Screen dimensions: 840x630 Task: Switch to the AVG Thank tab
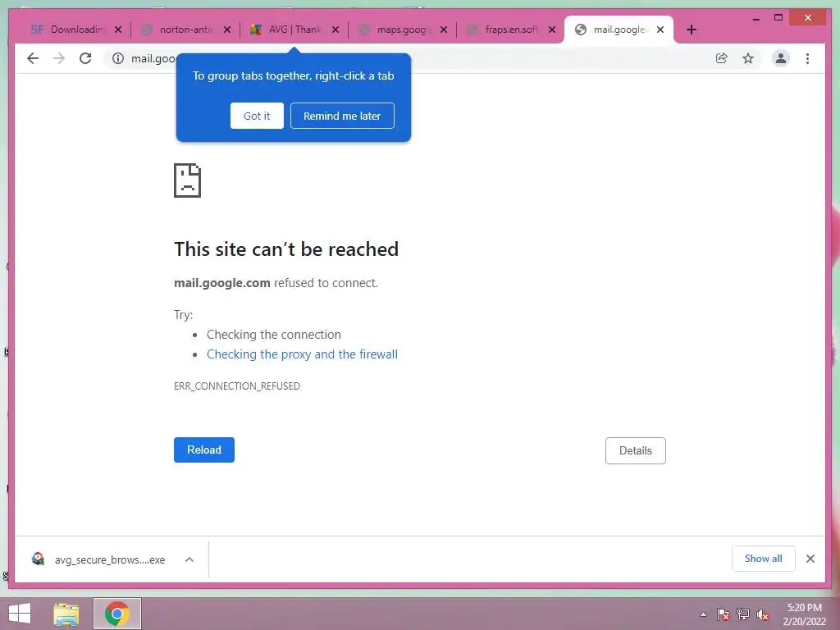click(x=294, y=30)
